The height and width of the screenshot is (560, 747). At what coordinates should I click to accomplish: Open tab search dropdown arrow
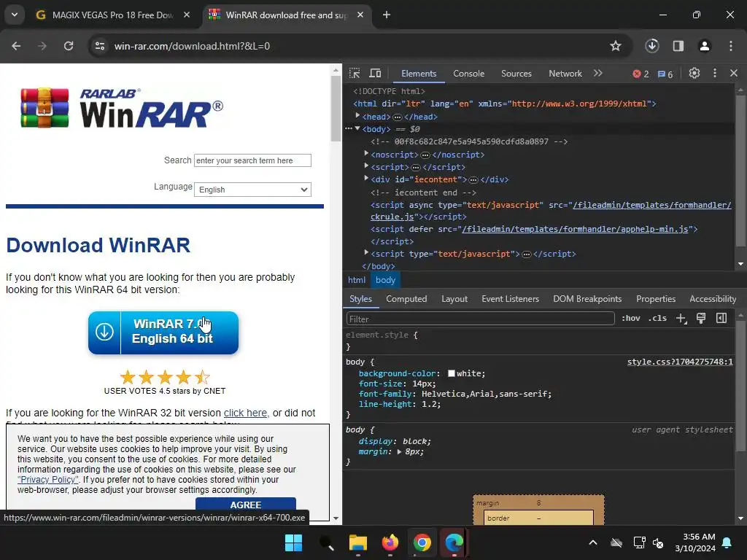[x=15, y=15]
